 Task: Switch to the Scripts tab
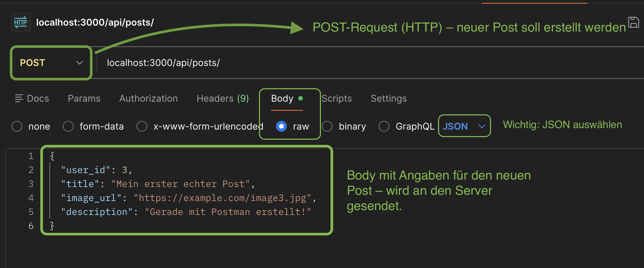pos(337,99)
